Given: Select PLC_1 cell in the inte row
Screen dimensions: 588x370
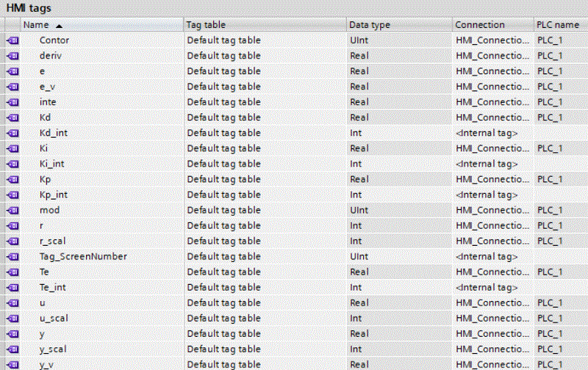Looking at the screenshot, I should coord(549,102).
